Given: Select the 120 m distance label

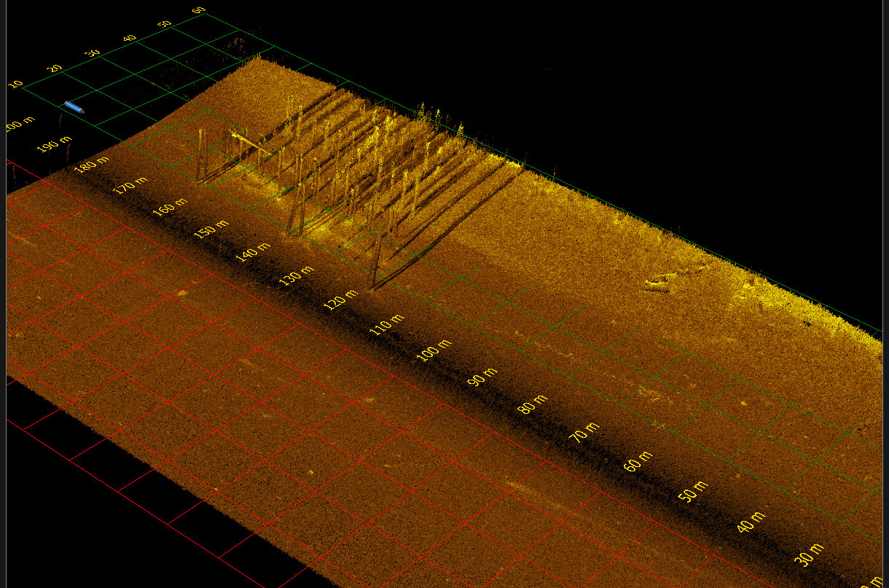Looking at the screenshot, I should click(341, 299).
